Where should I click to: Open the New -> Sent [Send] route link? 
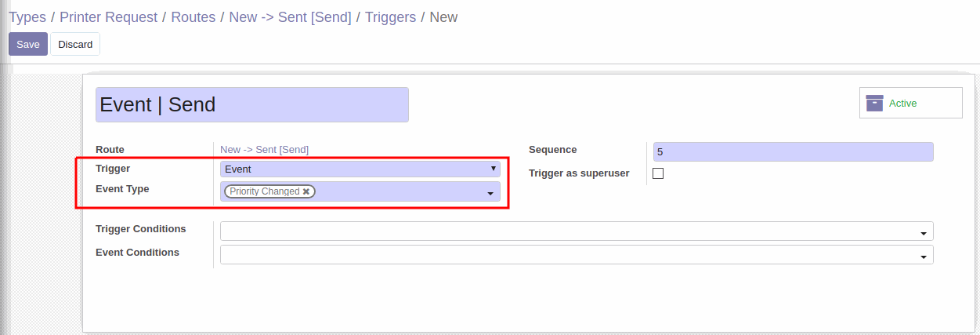click(264, 149)
